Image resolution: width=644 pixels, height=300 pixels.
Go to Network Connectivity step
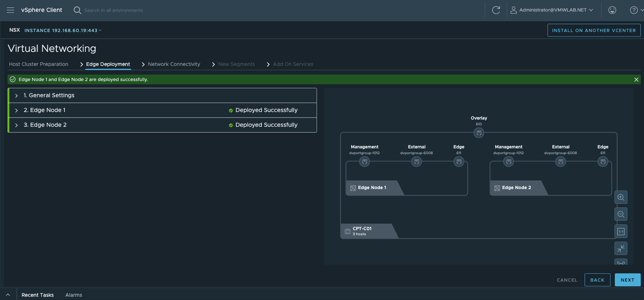(174, 64)
